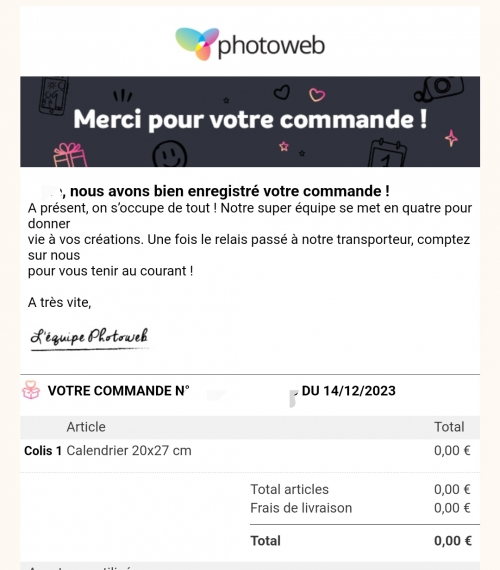The image size is (500, 570).
Task: Click the smartphone doodle in banner
Action: pyautogui.click(x=53, y=95)
